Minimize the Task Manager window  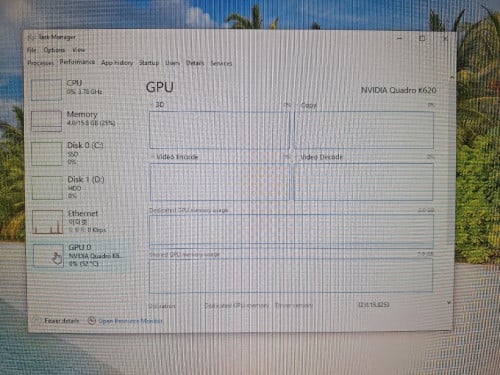point(400,38)
